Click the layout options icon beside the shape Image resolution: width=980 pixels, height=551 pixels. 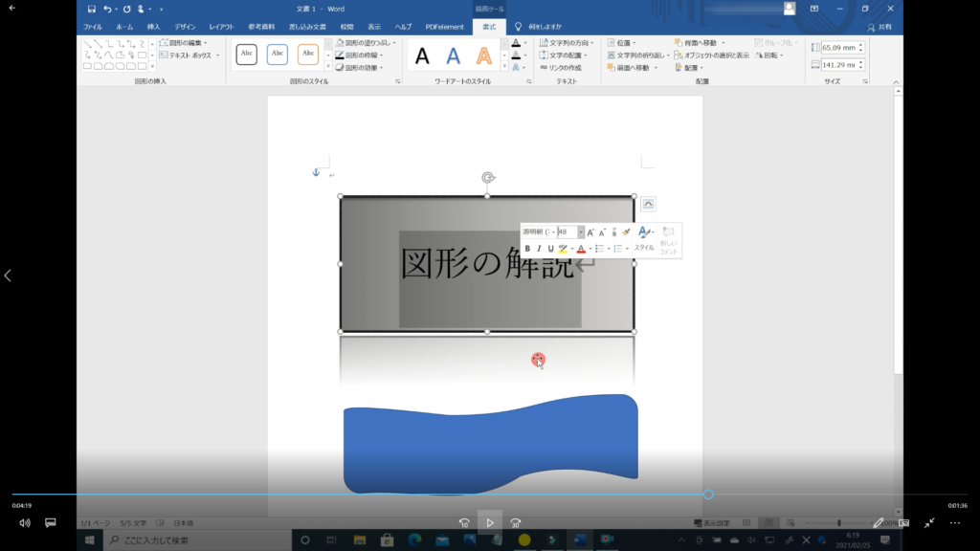[648, 204]
